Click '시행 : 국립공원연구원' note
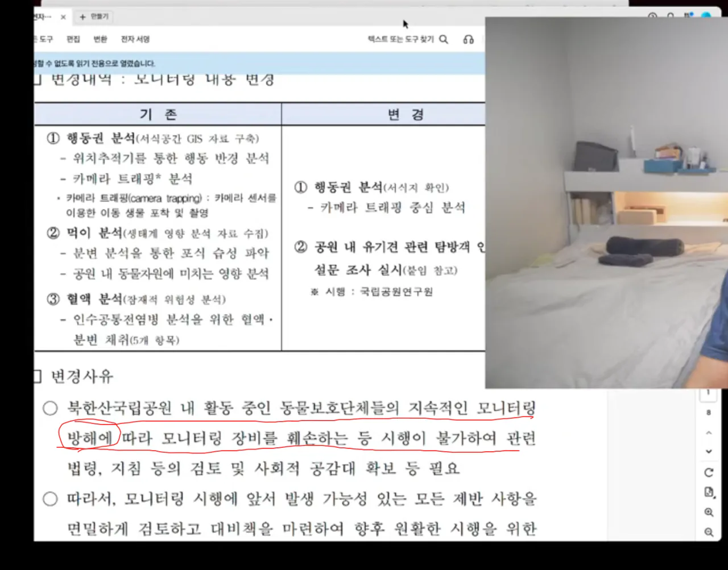This screenshot has width=728, height=570. (371, 292)
